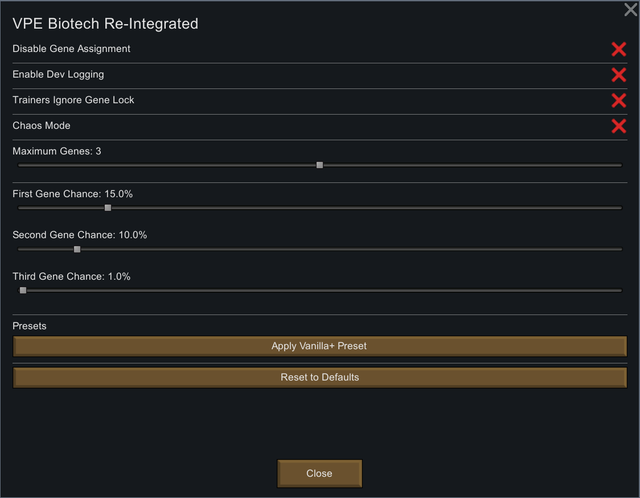Click the Third Gene Chance slider knob
Viewport: 640px width, 498px height.
[x=23, y=290]
